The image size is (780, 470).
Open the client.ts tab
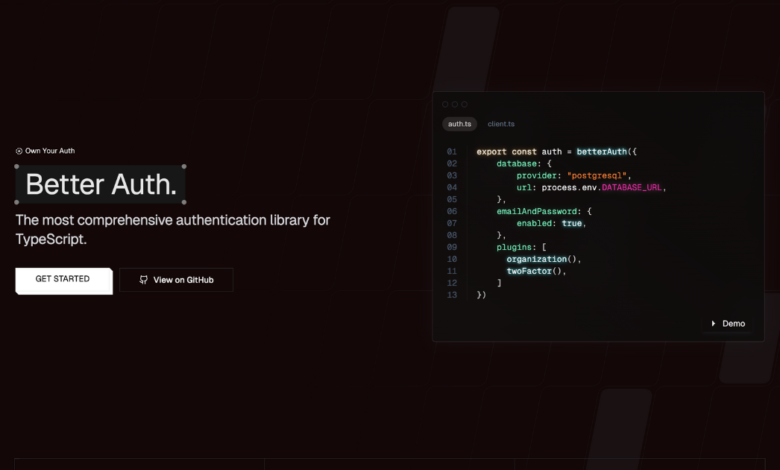coord(501,124)
